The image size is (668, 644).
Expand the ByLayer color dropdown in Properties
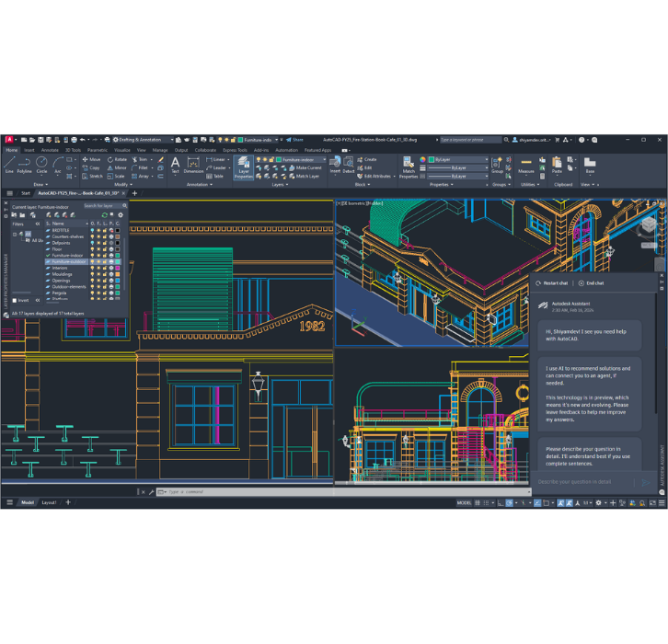pos(486,159)
